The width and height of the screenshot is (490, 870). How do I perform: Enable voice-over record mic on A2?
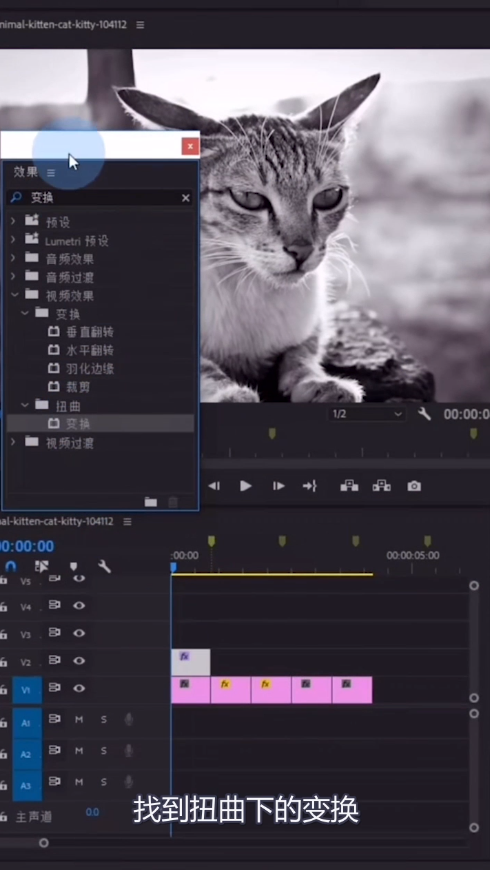tap(129, 751)
